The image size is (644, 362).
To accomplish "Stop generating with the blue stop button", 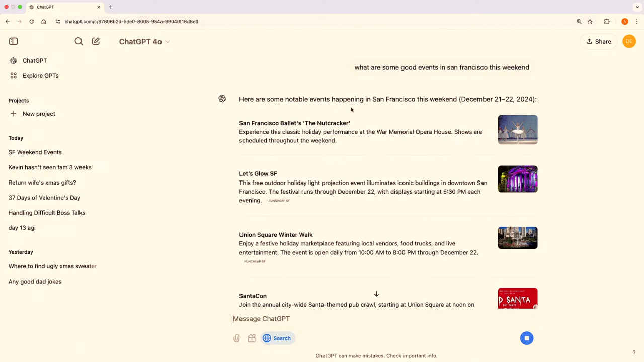I will pos(527,338).
